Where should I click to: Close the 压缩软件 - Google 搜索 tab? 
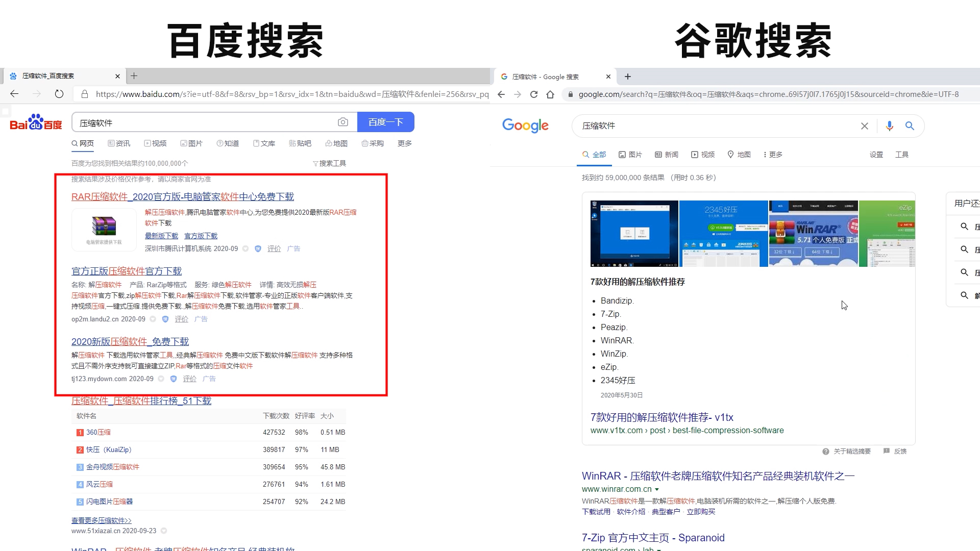coord(608,77)
